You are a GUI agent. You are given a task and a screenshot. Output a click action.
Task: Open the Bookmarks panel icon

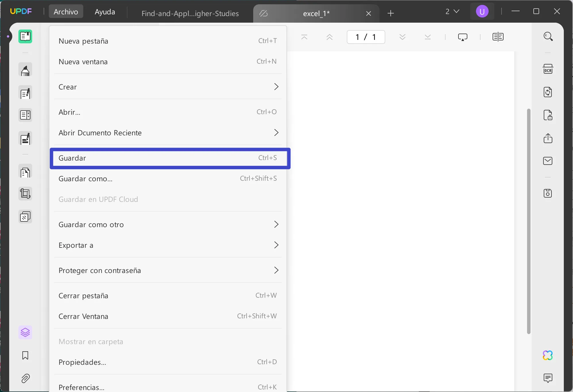[x=25, y=355]
